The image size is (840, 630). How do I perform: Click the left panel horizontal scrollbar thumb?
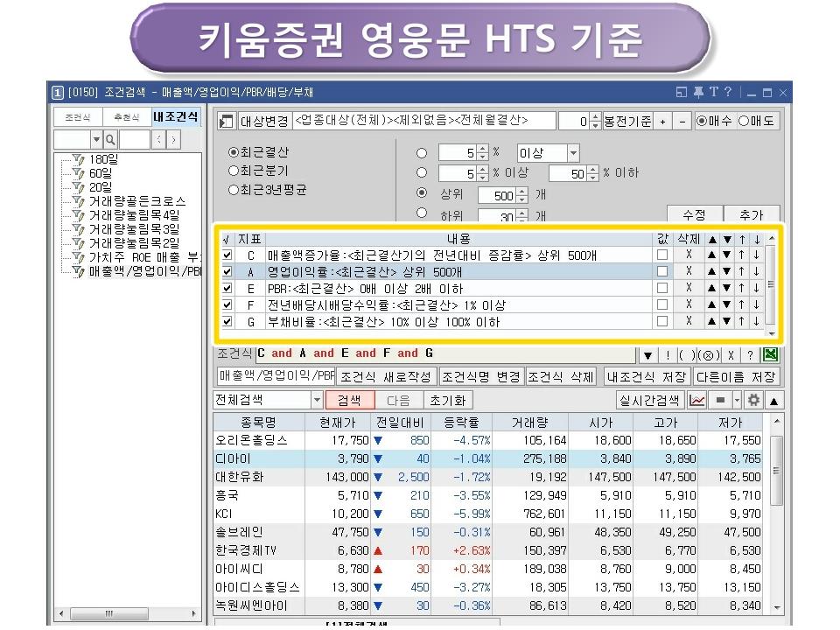(109, 613)
